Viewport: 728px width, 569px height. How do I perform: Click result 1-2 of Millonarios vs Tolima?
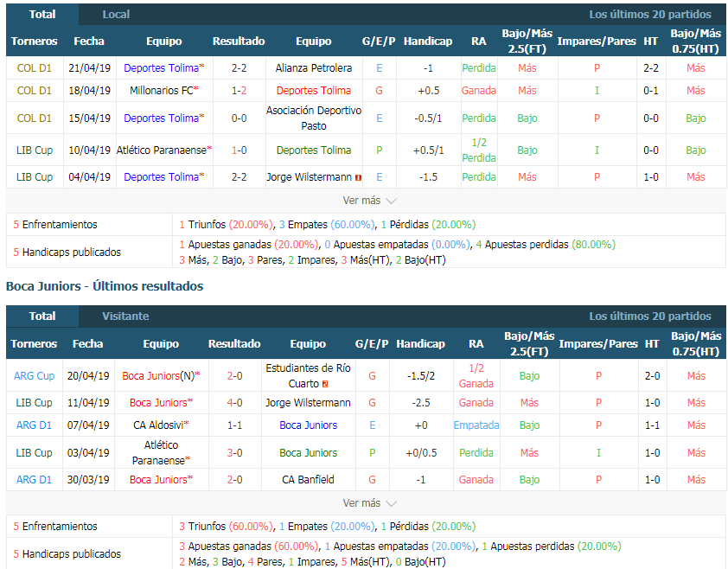239,91
